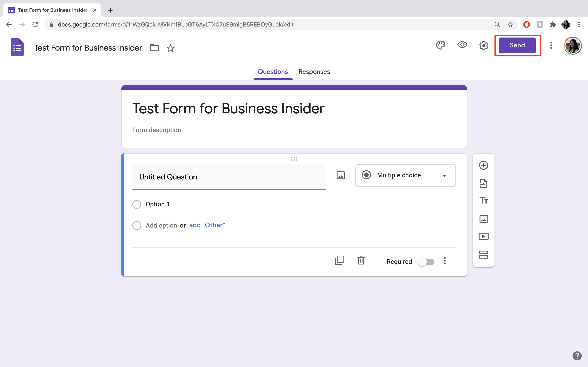Click the Send button

coord(517,45)
